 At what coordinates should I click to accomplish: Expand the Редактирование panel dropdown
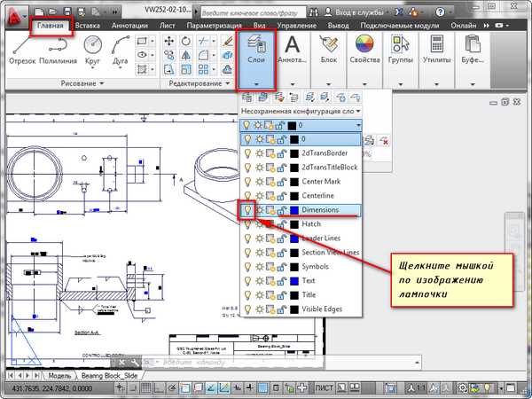(226, 83)
